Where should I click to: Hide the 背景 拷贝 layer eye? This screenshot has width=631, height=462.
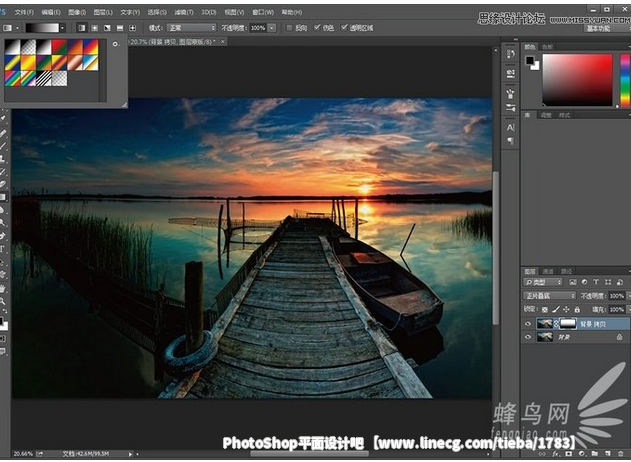coord(528,324)
